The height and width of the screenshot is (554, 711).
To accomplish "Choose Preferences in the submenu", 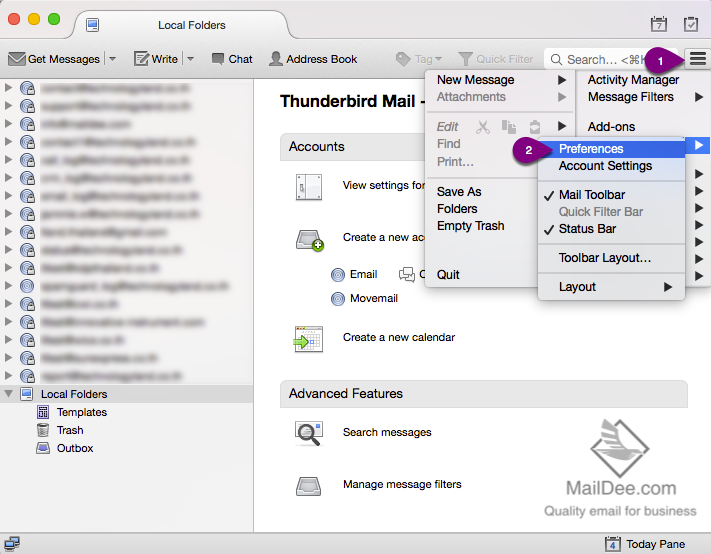I will (x=611, y=149).
